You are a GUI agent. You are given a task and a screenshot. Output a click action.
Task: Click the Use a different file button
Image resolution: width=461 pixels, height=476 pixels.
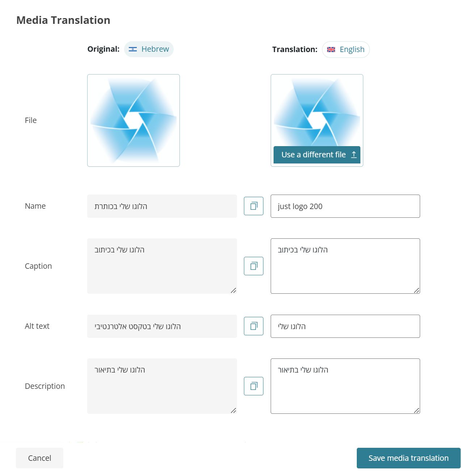pos(313,155)
